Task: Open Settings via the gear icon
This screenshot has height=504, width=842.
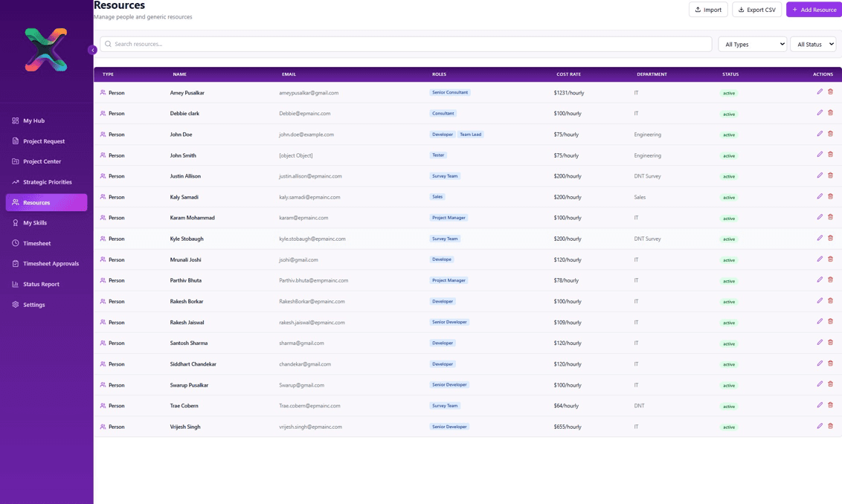Action: [x=14, y=304]
